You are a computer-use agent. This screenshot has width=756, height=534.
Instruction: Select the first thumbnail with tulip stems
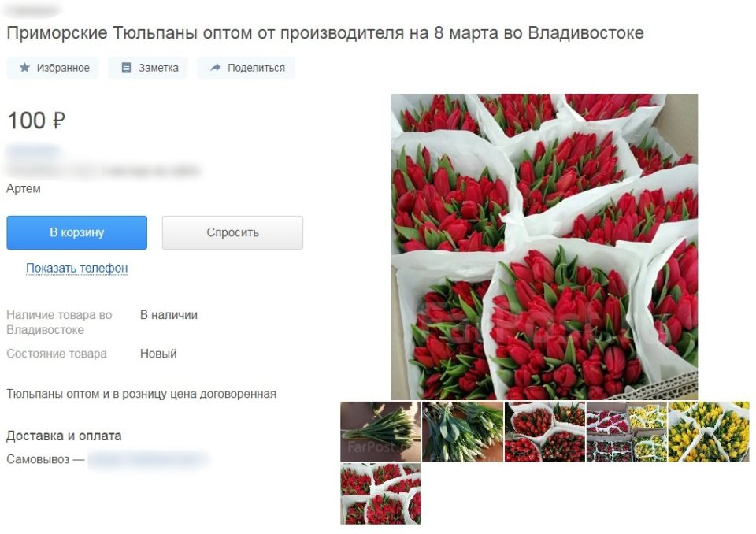pyautogui.click(x=380, y=432)
